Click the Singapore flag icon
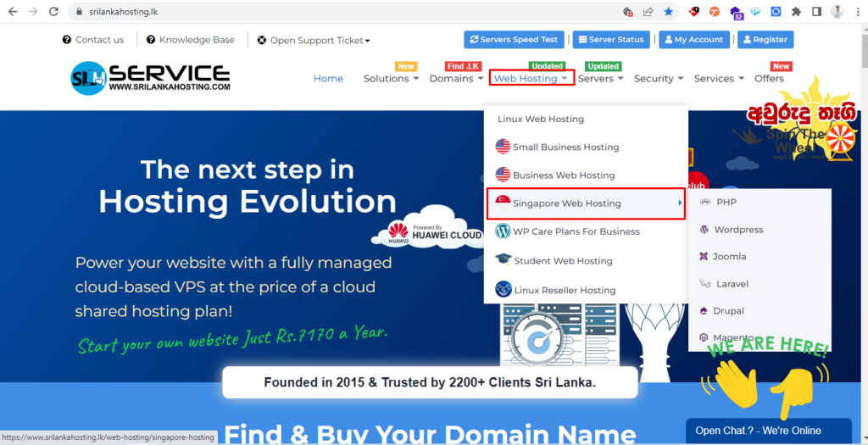The image size is (868, 445). pyautogui.click(x=503, y=203)
